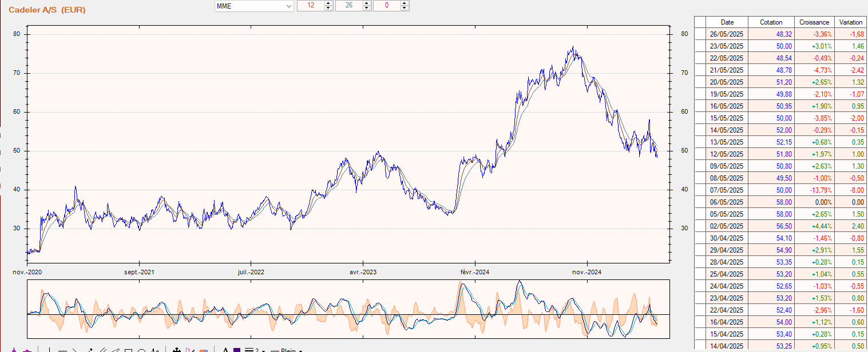
Task: Select the 07/05/2025 row in the table
Action: point(727,190)
